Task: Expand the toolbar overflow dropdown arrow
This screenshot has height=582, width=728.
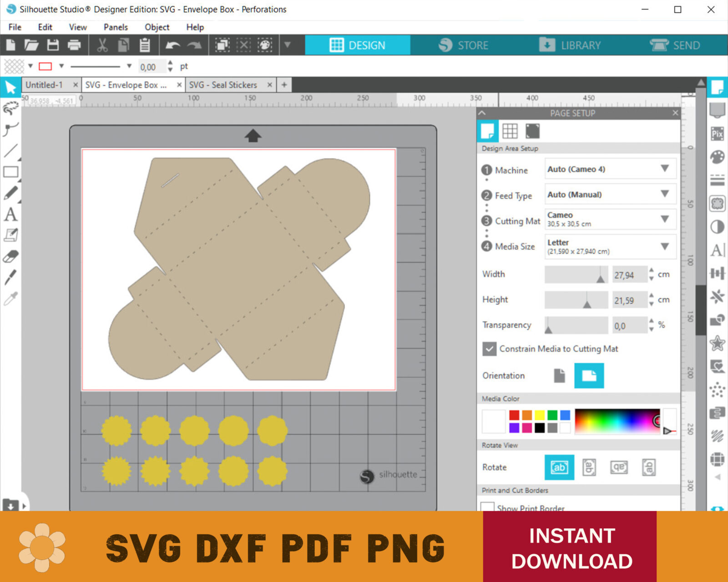Action: click(x=288, y=45)
